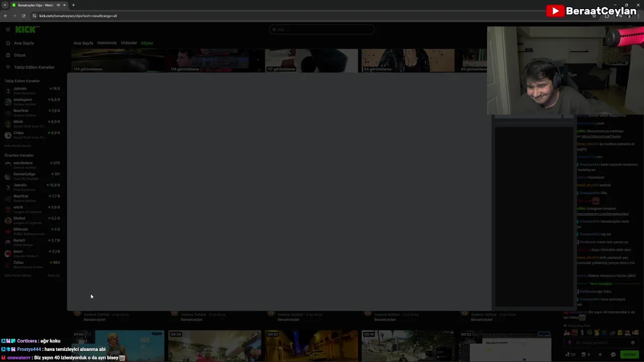Switch to the Videolar tab
Image resolution: width=644 pixels, height=362 pixels.
point(129,43)
